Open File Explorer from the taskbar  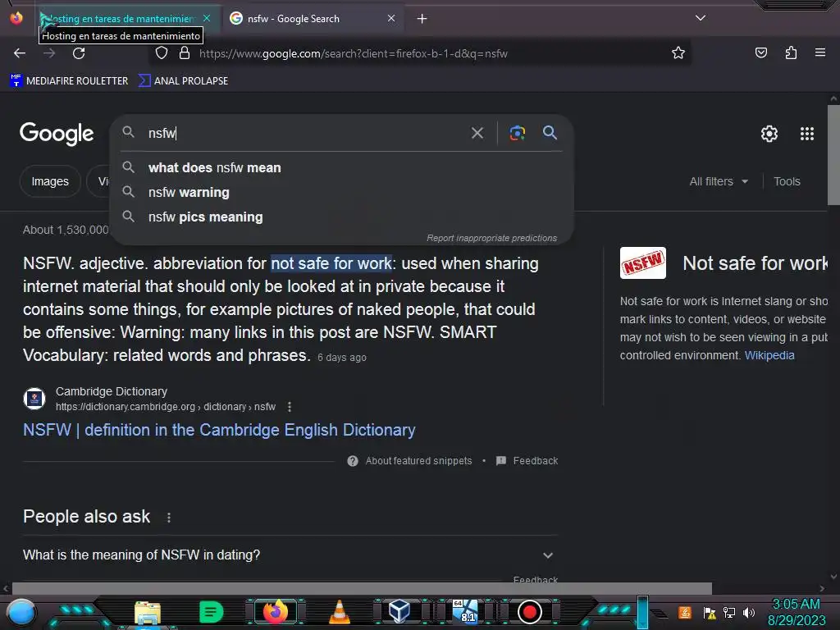148,612
